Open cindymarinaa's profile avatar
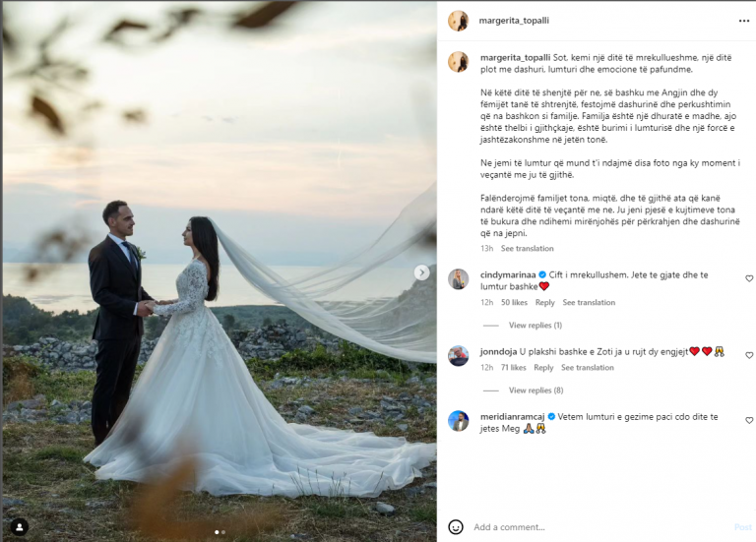The image size is (756, 542). tap(458, 279)
